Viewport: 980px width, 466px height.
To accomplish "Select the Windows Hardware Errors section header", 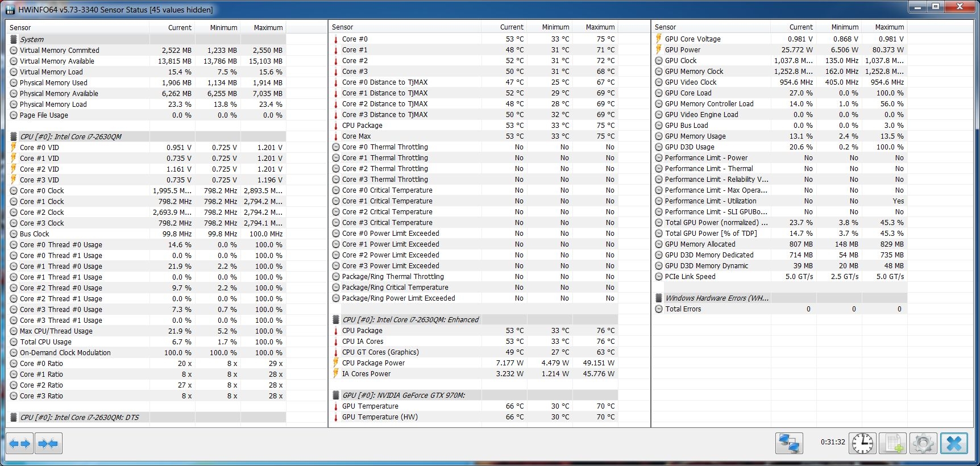I will coord(779,298).
